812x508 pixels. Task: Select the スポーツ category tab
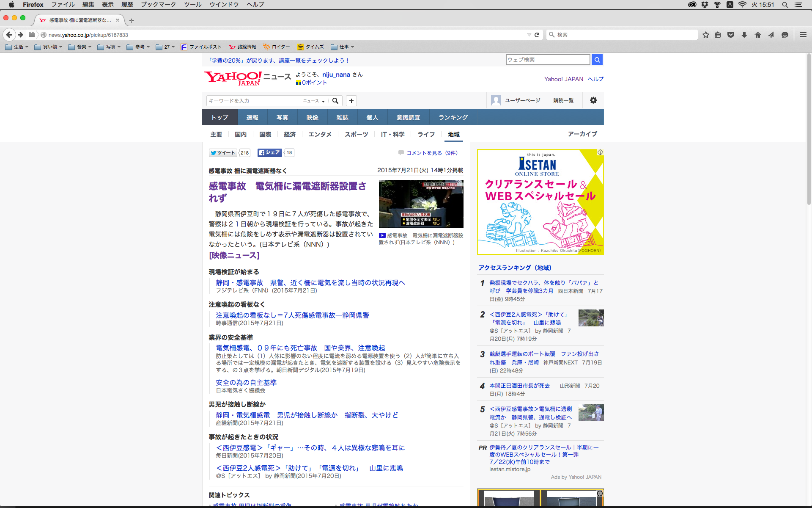[356, 134]
